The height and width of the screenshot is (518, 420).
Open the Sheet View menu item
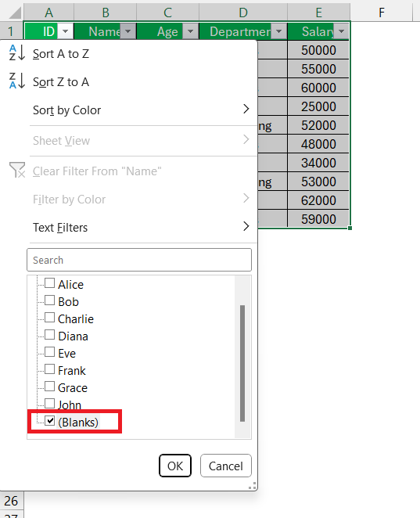pyautogui.click(x=128, y=140)
